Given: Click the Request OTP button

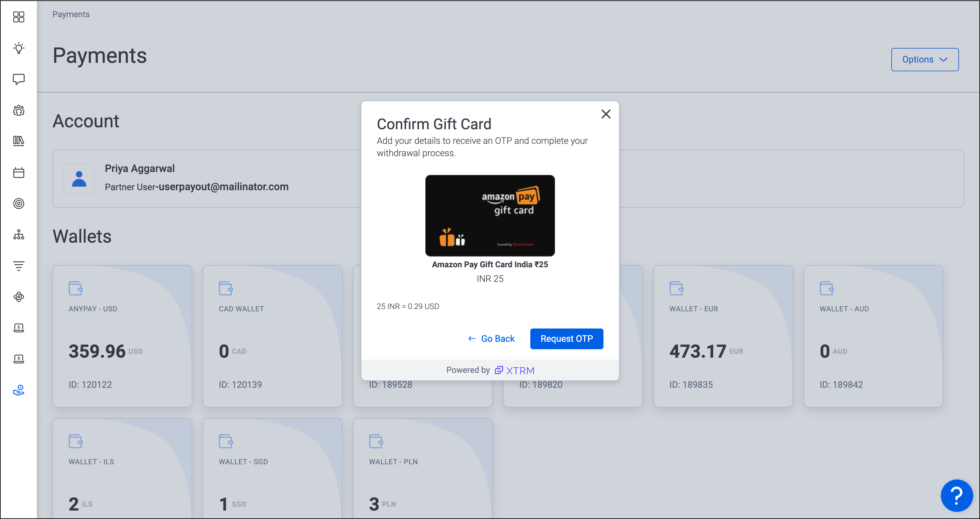Looking at the screenshot, I should [567, 339].
